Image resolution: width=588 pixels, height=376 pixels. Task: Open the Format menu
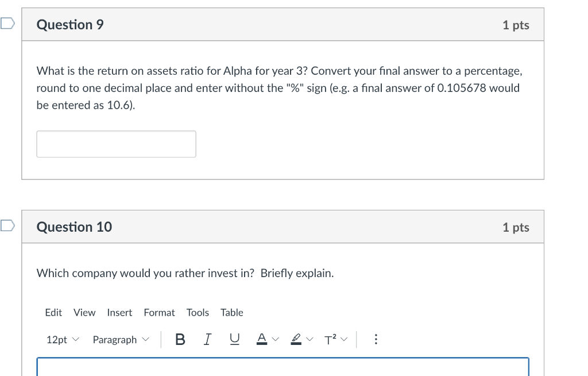click(x=159, y=312)
